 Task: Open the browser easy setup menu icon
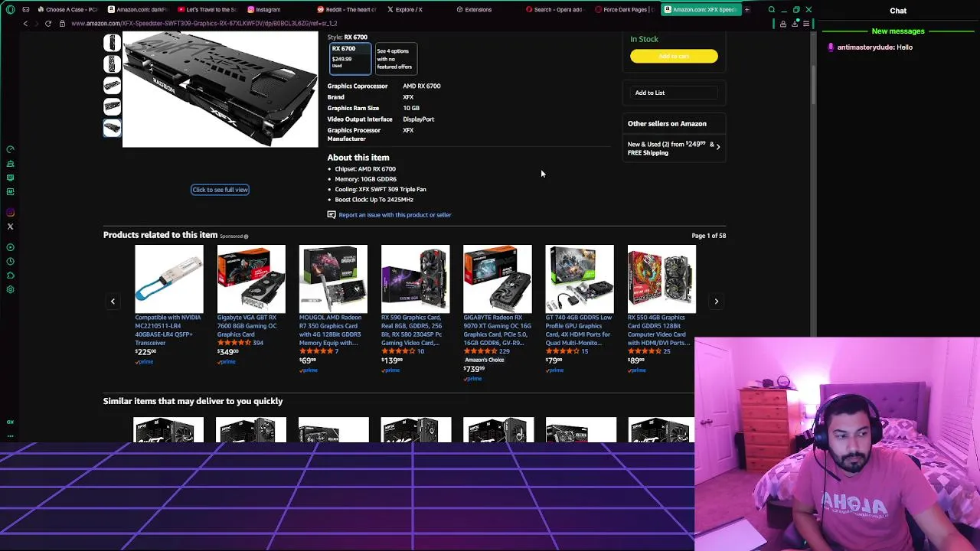point(805,24)
